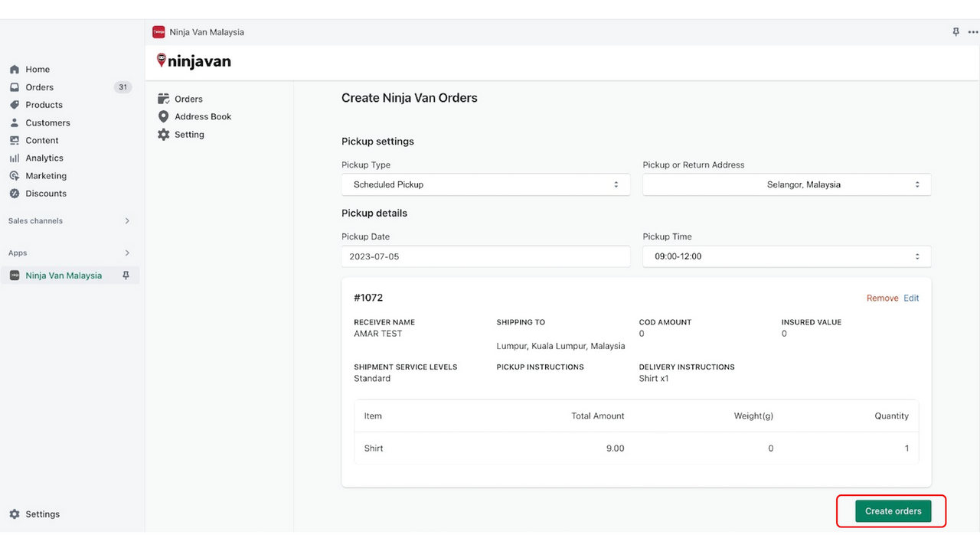Change the Pickup Time selection

786,256
